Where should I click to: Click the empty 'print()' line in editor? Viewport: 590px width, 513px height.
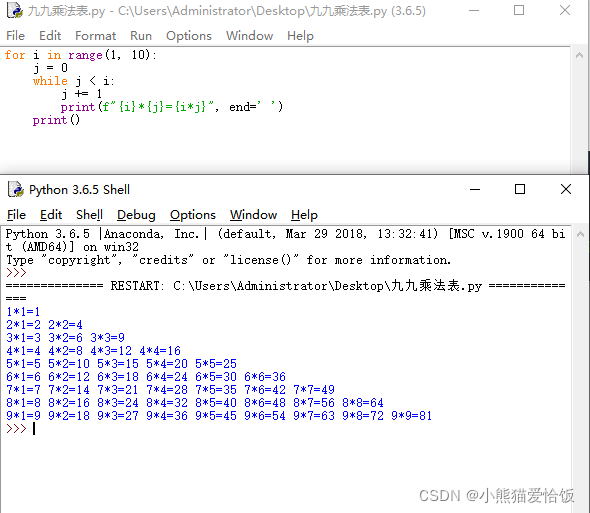(x=56, y=120)
